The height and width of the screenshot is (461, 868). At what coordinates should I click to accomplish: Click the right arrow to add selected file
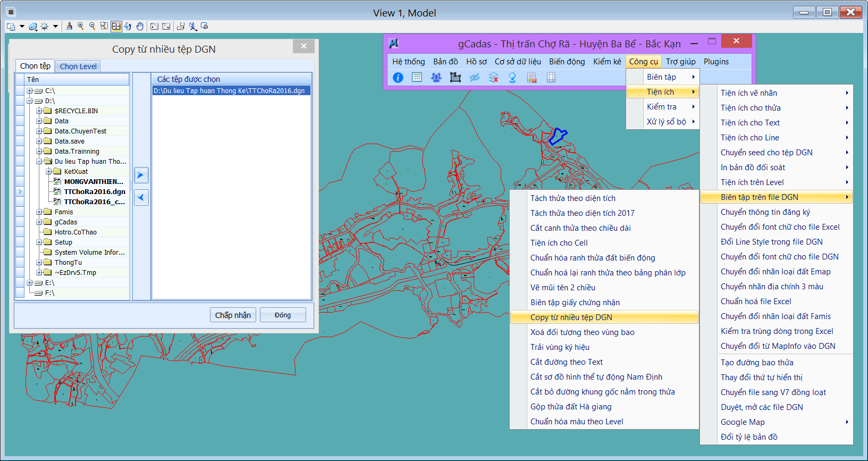141,175
